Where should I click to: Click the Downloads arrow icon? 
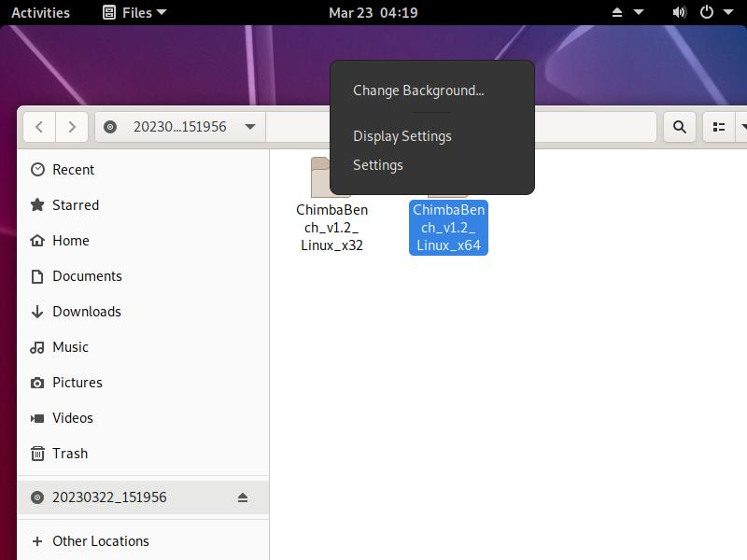[37, 312]
